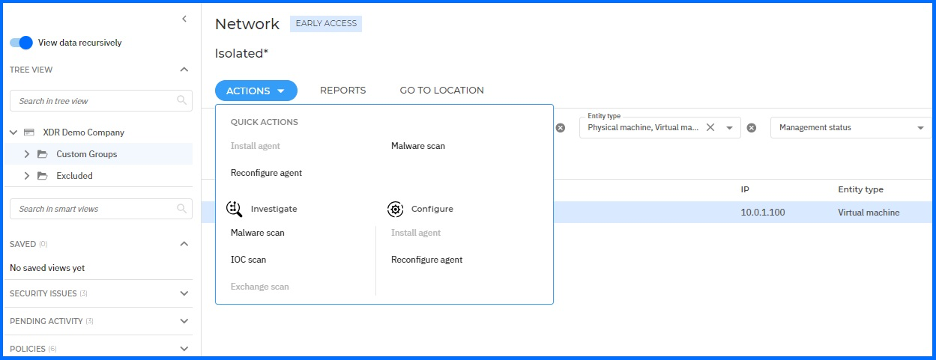
Task: Focus the Search in tree view field
Action: 101,101
